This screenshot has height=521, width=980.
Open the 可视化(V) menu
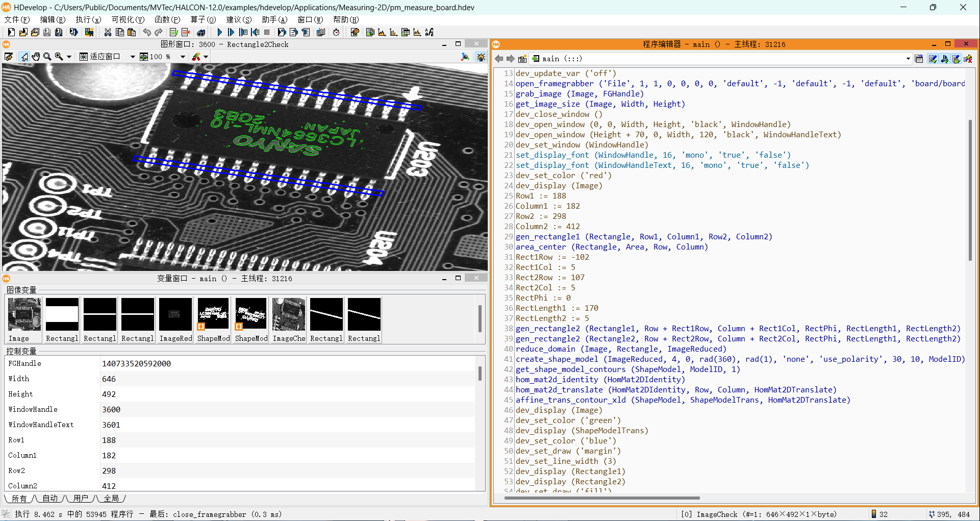(x=128, y=19)
